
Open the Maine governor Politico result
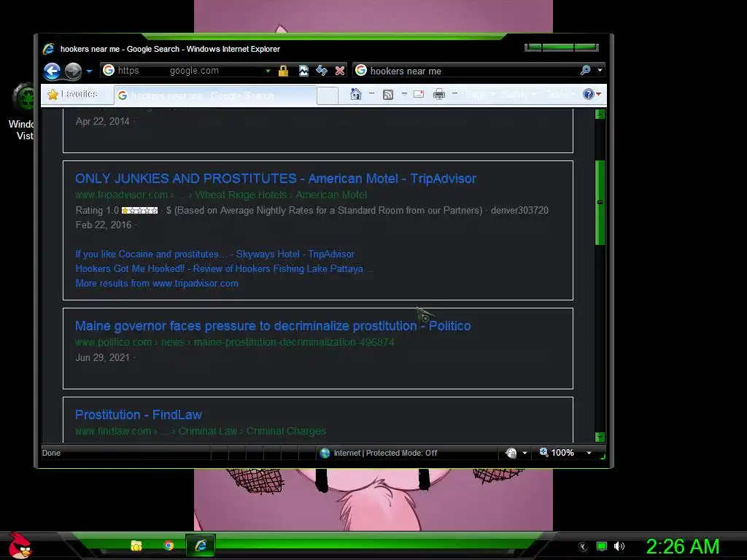click(273, 326)
